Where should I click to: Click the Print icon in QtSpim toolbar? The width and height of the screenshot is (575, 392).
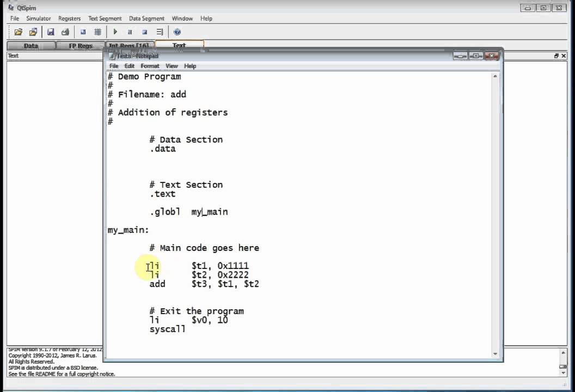65,32
